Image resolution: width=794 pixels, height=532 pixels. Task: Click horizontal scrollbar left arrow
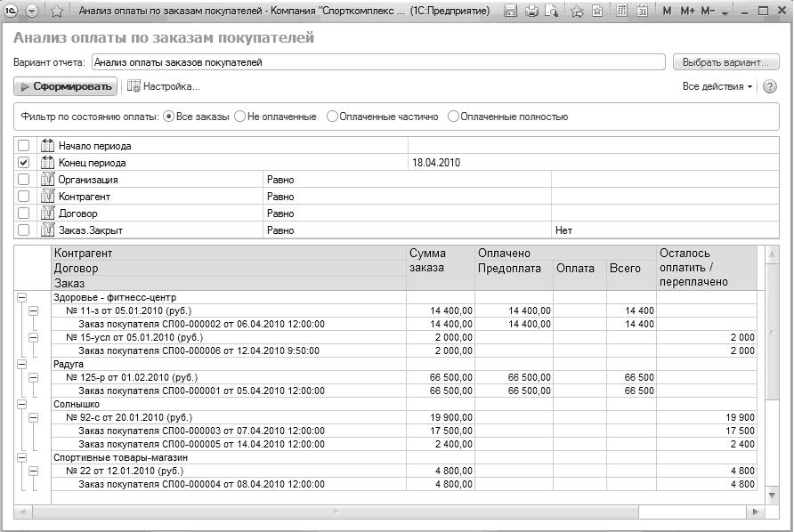click(x=22, y=512)
